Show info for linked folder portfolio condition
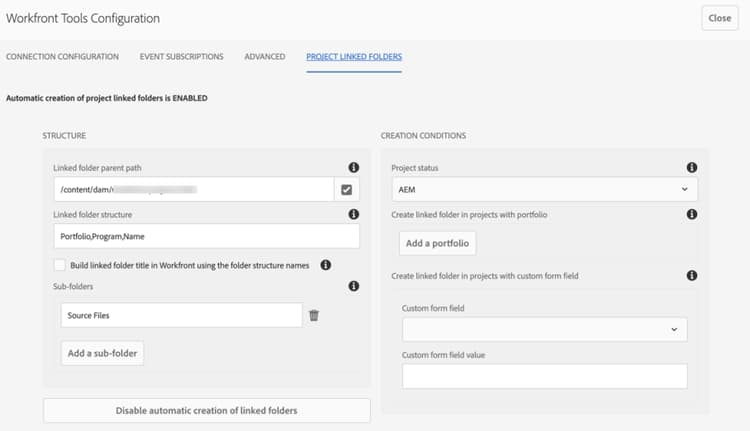The width and height of the screenshot is (750, 431). tap(692, 214)
